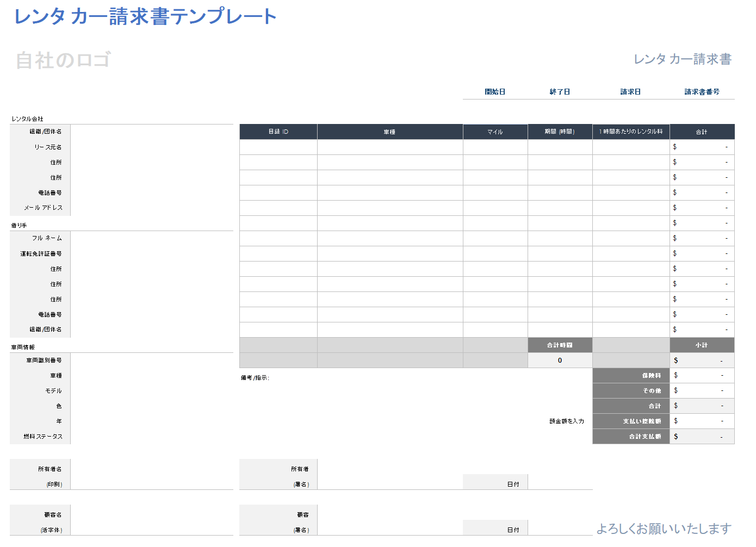Select the 請求日 header cell
This screenshot has height=547, width=756.
(x=630, y=92)
